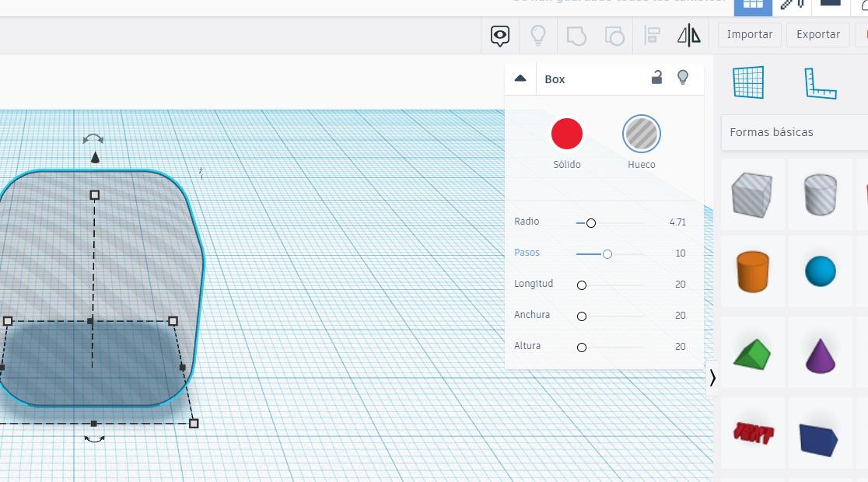Screen dimensions: 868x482
Task: Edit the Radio value 4.71
Action: coord(677,222)
